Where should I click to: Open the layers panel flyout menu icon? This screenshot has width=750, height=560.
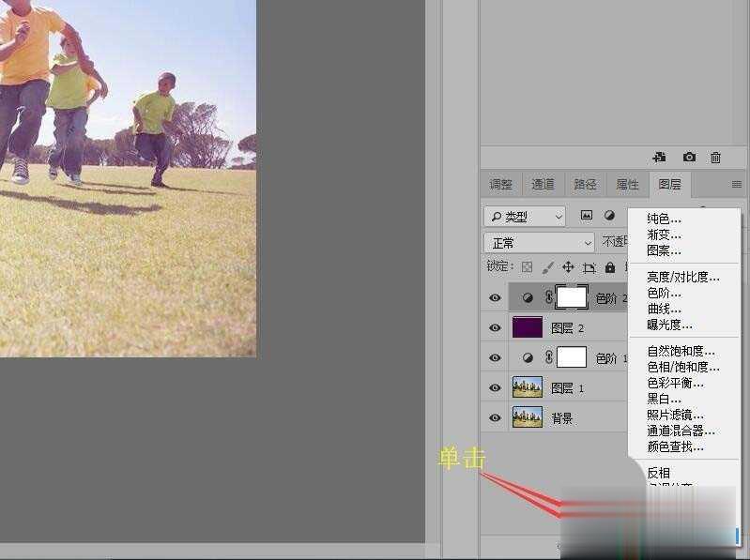coord(737,184)
